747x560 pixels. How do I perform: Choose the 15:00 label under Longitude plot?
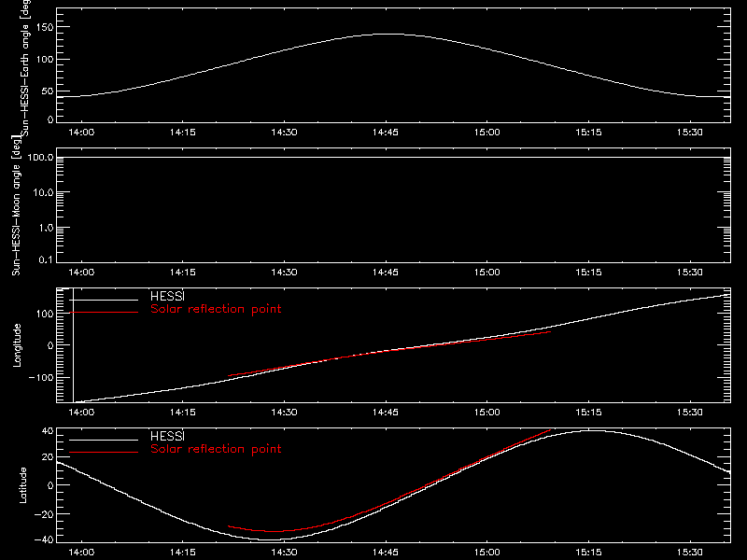click(x=486, y=413)
